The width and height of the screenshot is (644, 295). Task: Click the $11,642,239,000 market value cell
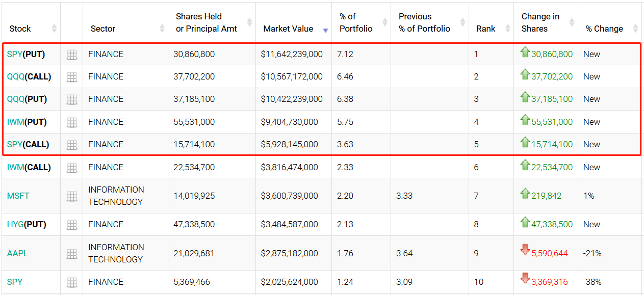[x=291, y=54]
